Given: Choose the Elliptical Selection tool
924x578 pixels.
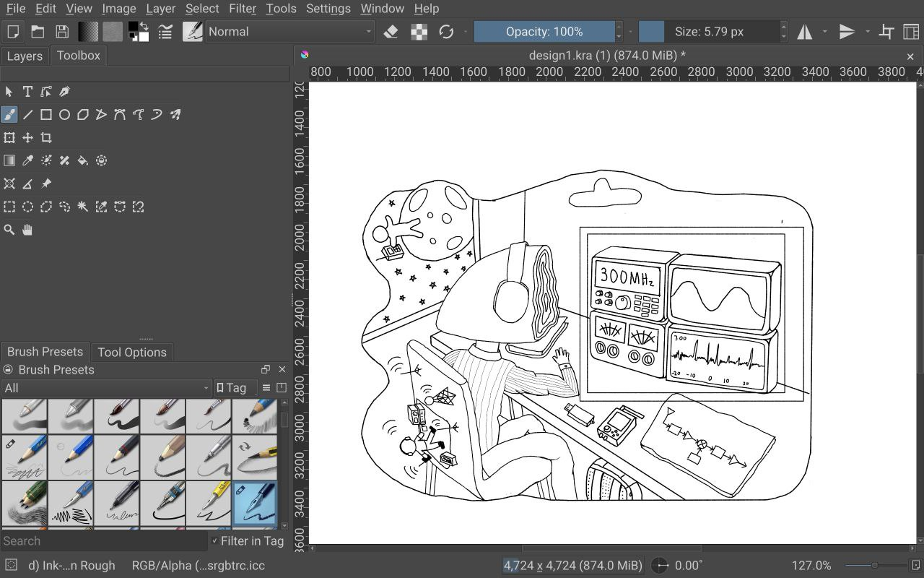Looking at the screenshot, I should point(27,207).
